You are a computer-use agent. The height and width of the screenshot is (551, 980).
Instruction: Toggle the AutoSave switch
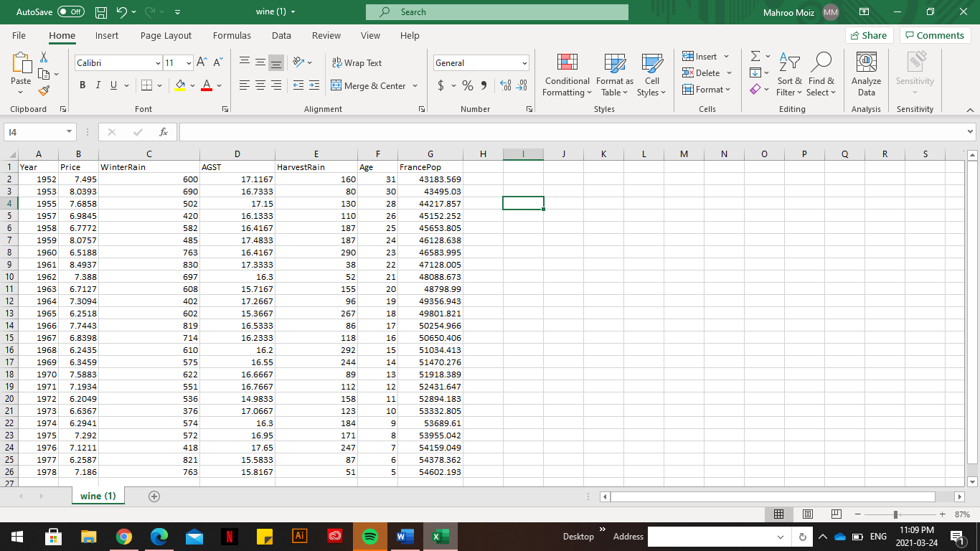coord(70,12)
